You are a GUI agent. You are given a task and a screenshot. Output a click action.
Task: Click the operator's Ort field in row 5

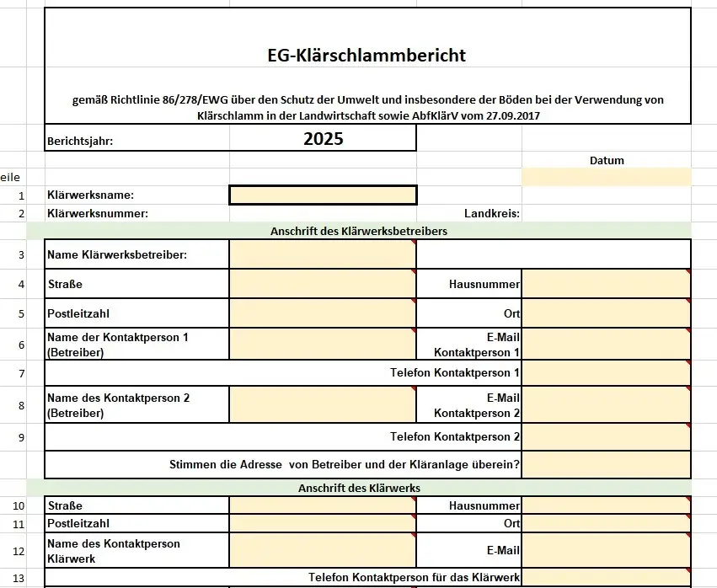pos(606,313)
